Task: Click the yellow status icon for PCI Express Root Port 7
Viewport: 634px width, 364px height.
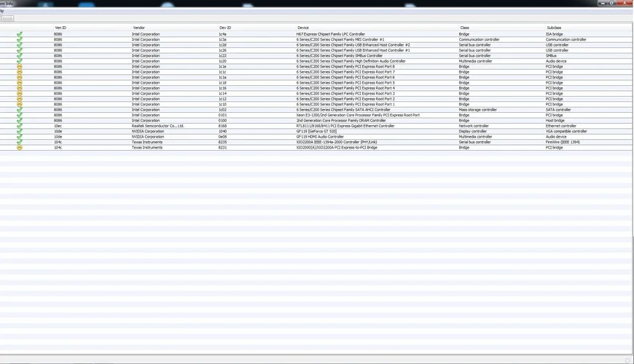Action: coord(20,72)
